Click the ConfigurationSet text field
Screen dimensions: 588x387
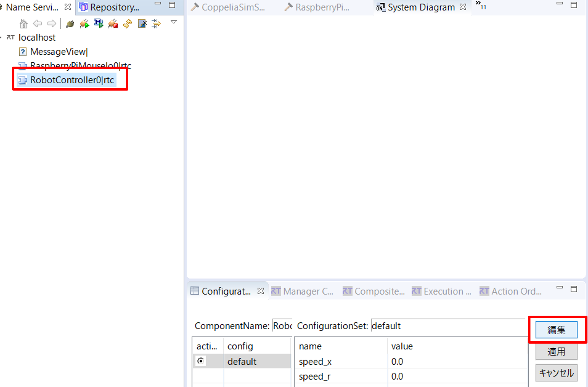447,326
